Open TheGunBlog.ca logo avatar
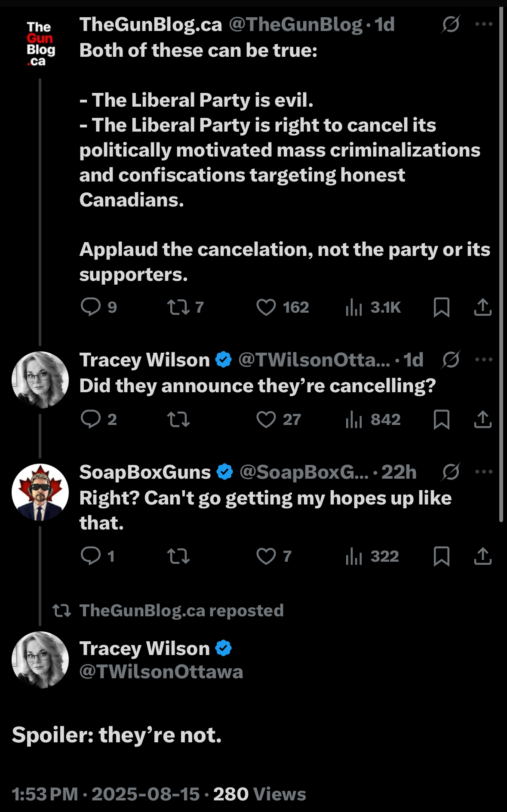The width and height of the screenshot is (507, 812). click(40, 44)
